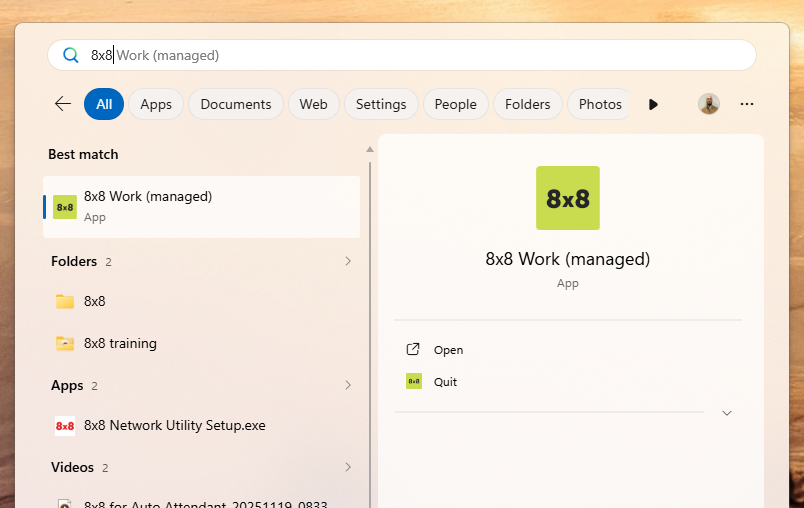Expand the Videos results section

348,467
